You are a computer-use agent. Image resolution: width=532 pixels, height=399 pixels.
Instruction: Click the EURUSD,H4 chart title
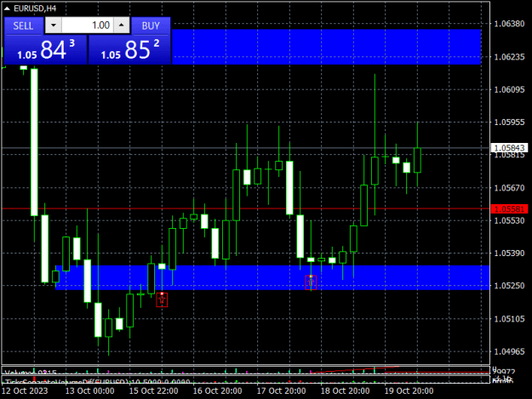pyautogui.click(x=35, y=9)
